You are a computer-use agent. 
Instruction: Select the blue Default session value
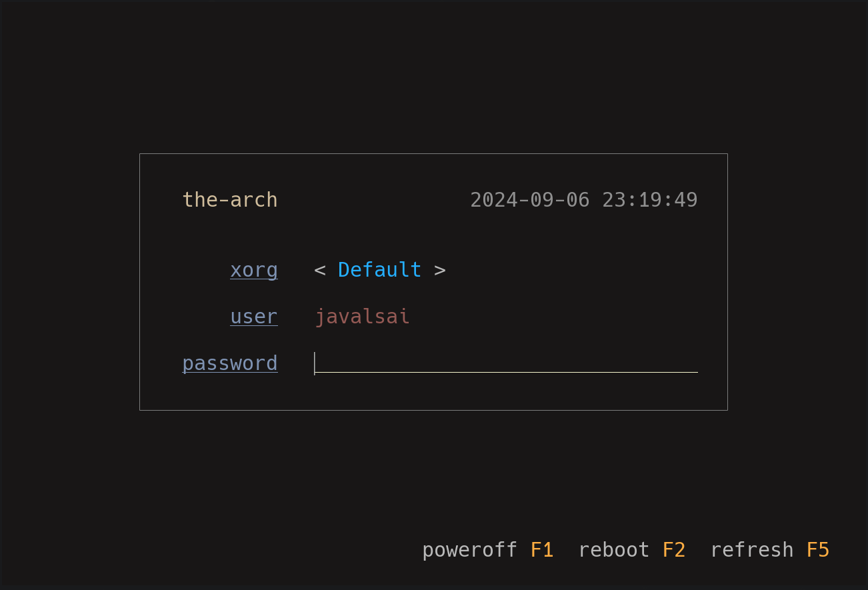point(379,269)
